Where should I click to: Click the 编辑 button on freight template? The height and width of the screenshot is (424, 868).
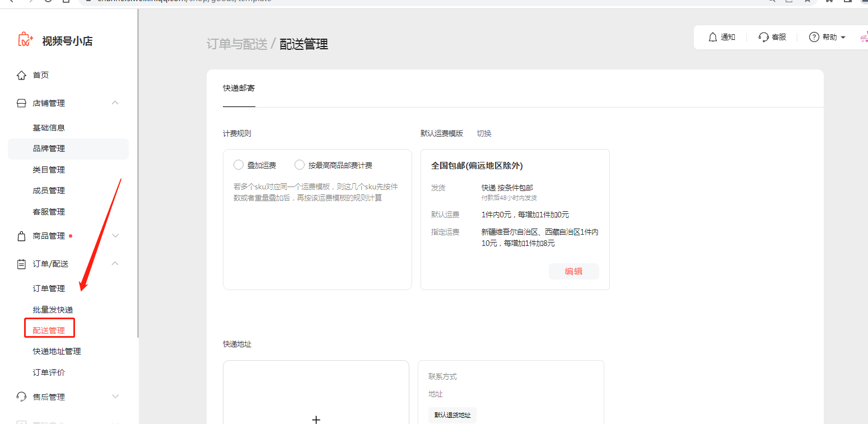(573, 271)
